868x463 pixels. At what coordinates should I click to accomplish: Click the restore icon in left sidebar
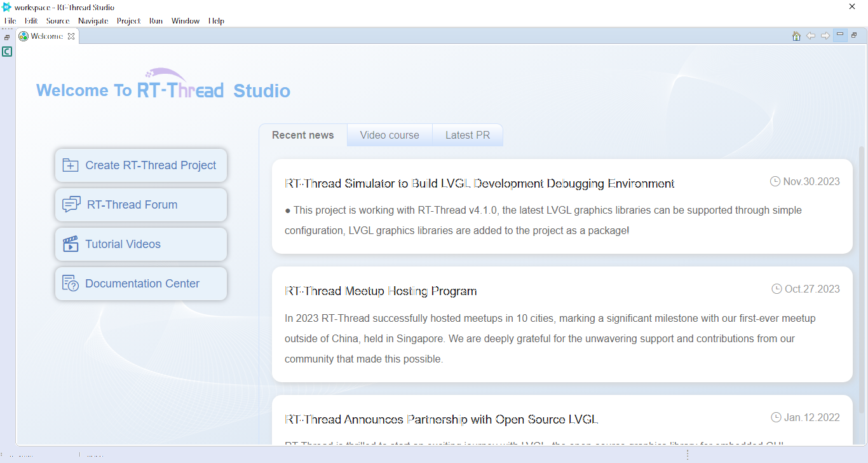[7, 38]
